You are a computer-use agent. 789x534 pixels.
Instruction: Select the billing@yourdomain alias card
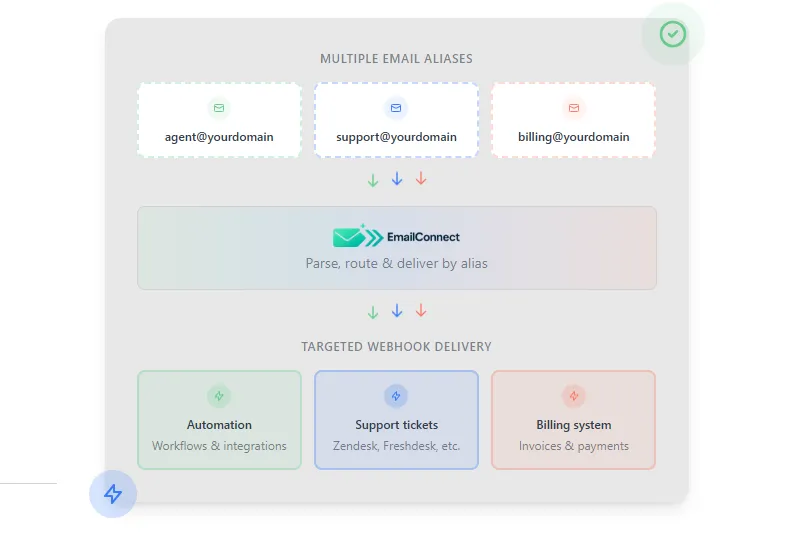tap(573, 121)
